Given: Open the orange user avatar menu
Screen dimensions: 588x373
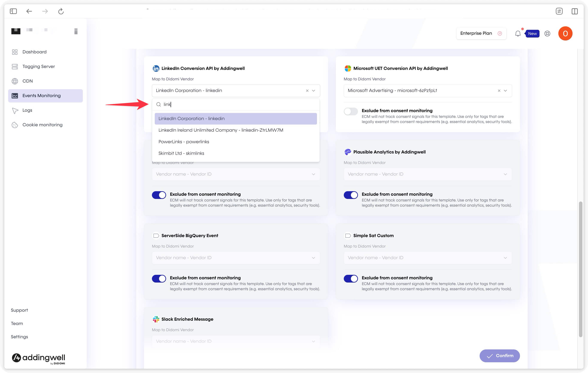Looking at the screenshot, I should coord(565,33).
